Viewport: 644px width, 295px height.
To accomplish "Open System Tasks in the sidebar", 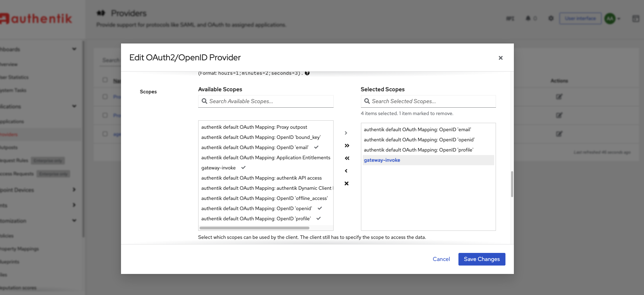I will (x=13, y=90).
